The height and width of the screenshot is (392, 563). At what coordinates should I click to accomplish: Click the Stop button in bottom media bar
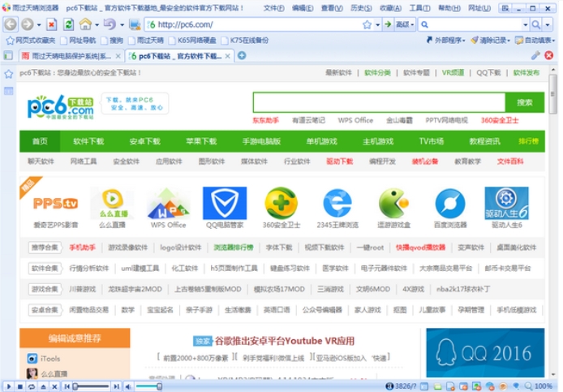tap(20, 386)
